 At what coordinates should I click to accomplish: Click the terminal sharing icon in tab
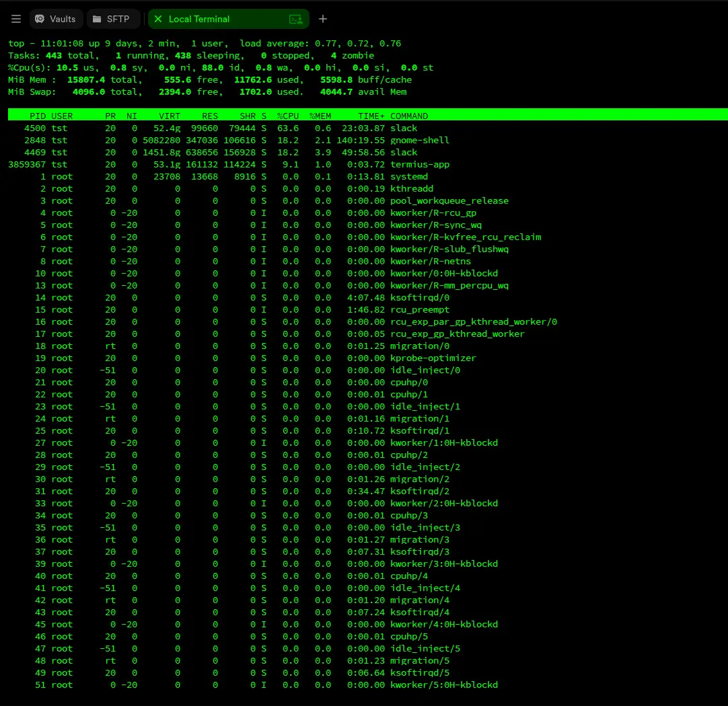(296, 19)
